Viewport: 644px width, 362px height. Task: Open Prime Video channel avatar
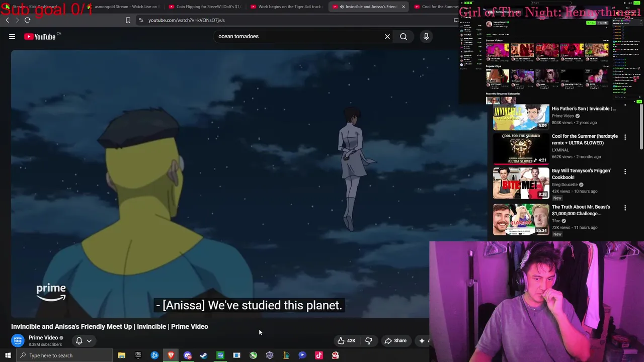[x=18, y=340]
